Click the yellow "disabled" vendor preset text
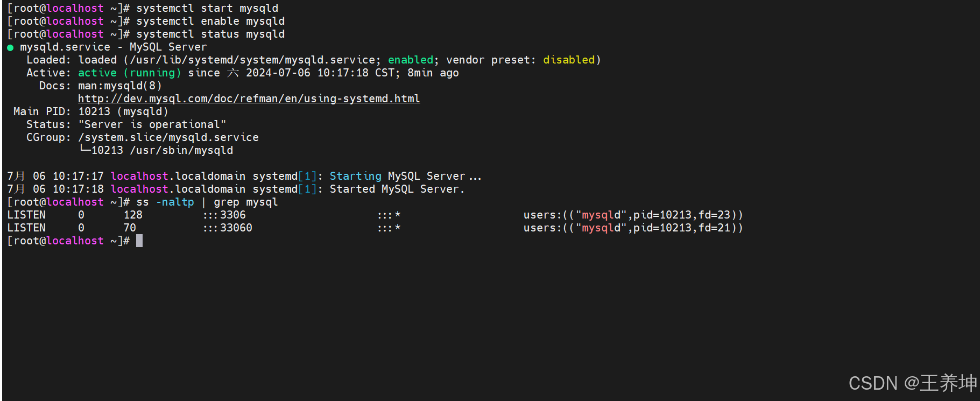This screenshot has width=980, height=401. tap(569, 60)
